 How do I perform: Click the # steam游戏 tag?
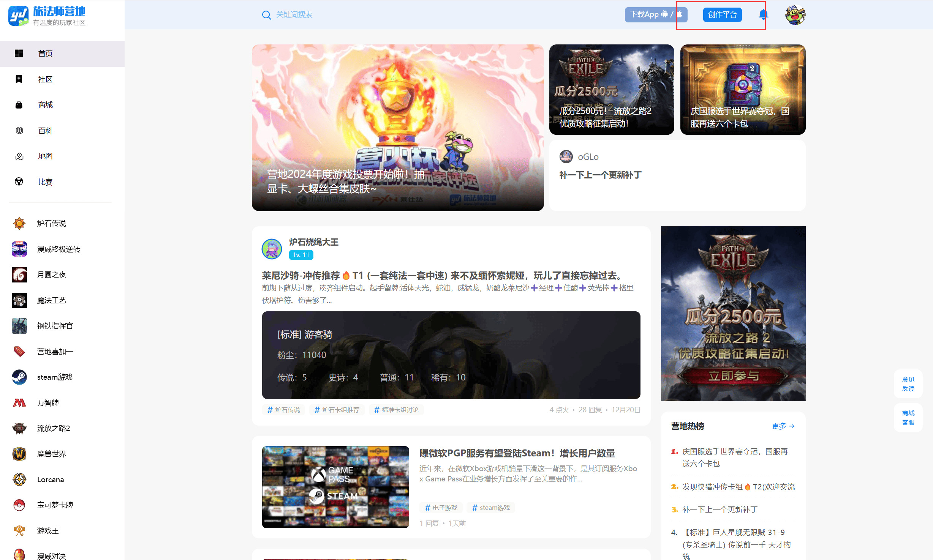coord(491,508)
